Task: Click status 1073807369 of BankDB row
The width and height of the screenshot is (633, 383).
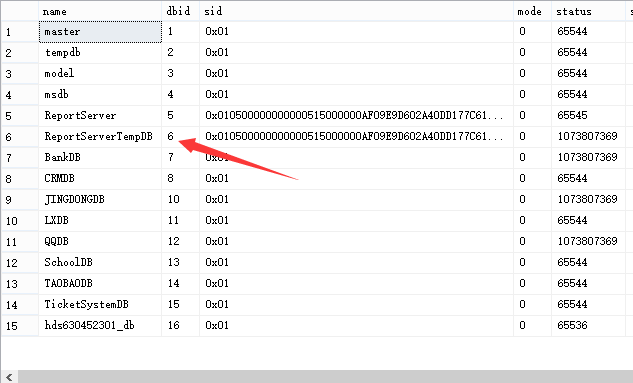Action: pos(589,157)
